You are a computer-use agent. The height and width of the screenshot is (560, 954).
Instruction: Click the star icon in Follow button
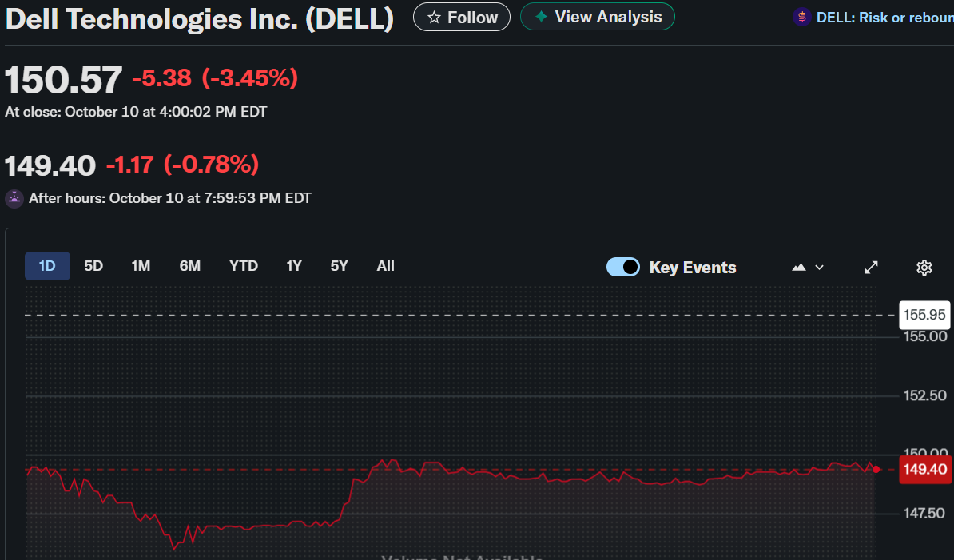coord(435,18)
